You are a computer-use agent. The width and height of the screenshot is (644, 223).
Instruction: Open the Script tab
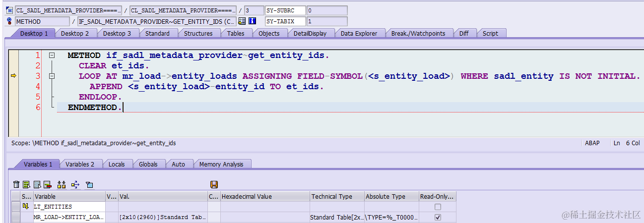coord(490,33)
